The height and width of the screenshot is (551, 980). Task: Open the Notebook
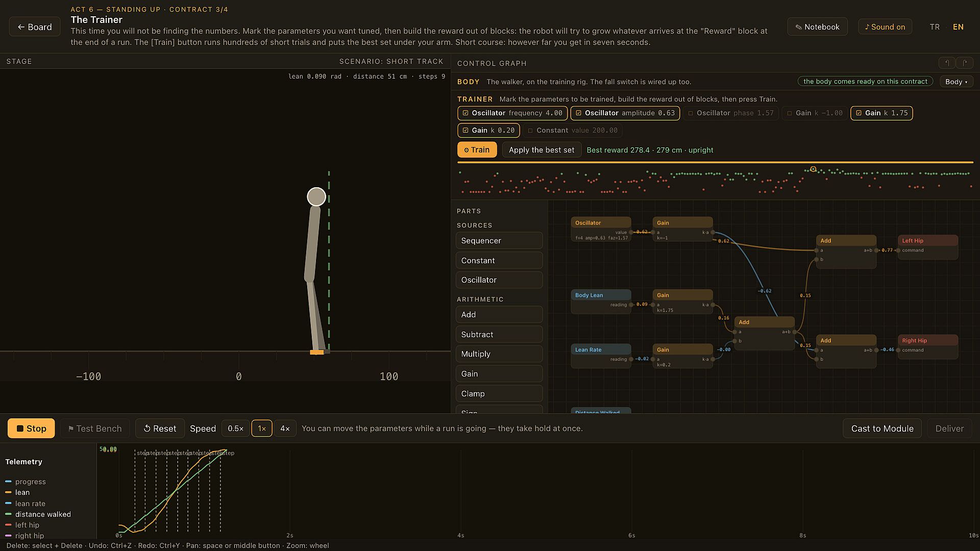coord(817,27)
